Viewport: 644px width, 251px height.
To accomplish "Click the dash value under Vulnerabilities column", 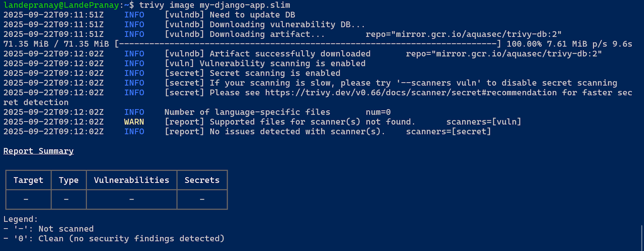I will (132, 200).
